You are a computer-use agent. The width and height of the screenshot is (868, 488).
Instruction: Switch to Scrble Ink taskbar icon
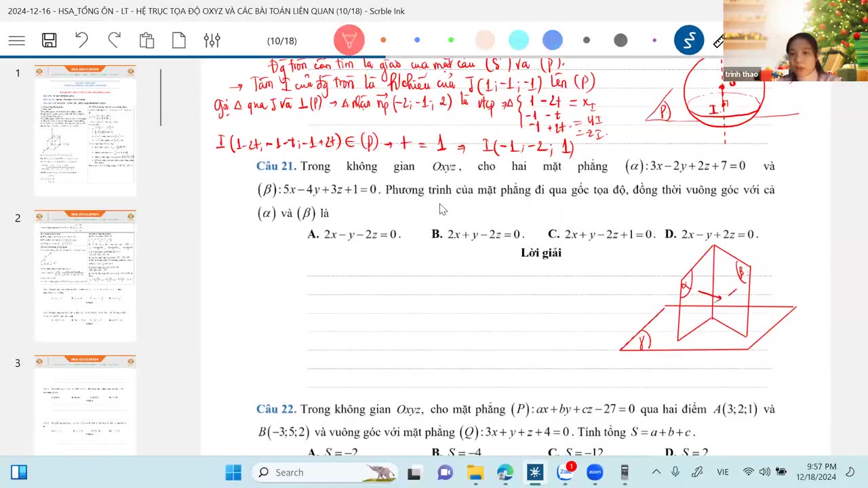tap(535, 472)
